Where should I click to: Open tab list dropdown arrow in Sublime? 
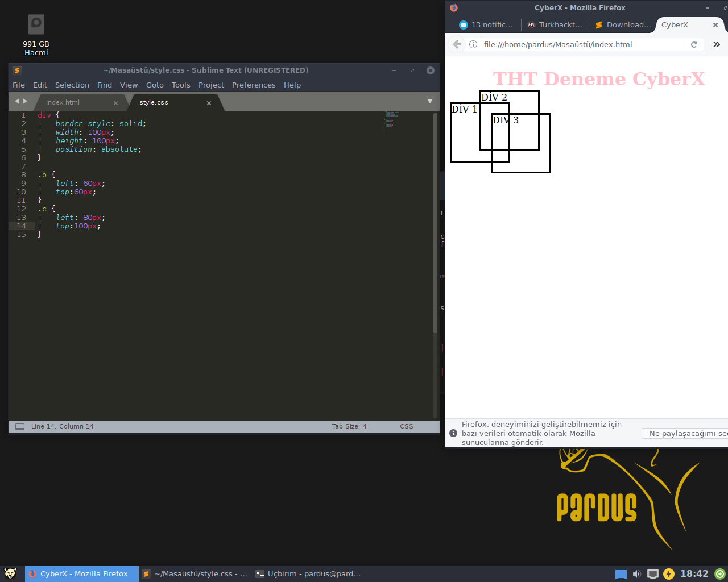click(430, 101)
